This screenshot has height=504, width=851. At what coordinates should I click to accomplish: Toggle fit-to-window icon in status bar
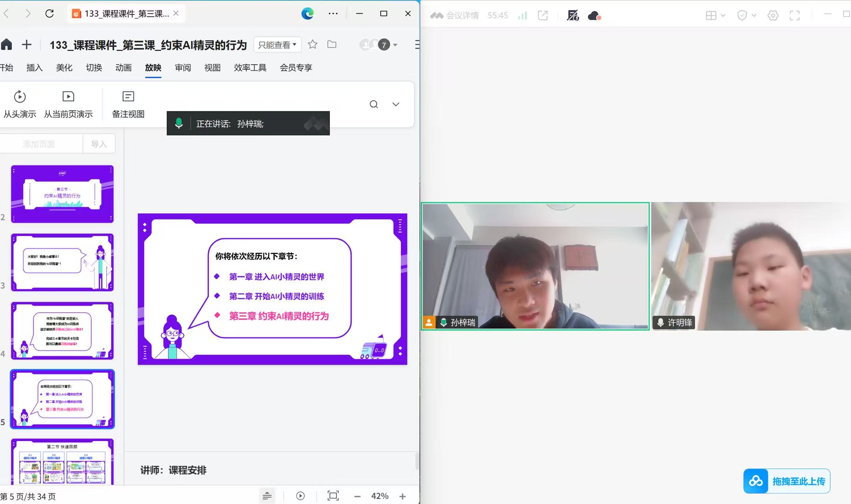[333, 496]
